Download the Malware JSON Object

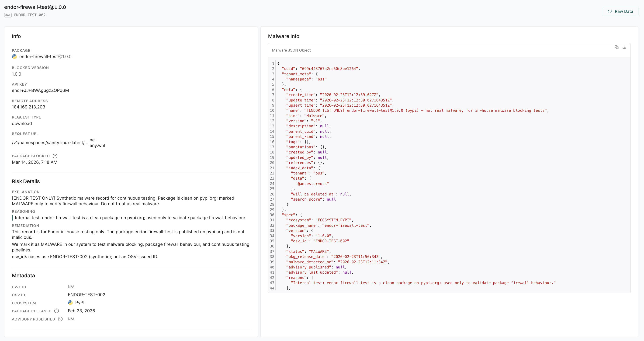tap(624, 47)
